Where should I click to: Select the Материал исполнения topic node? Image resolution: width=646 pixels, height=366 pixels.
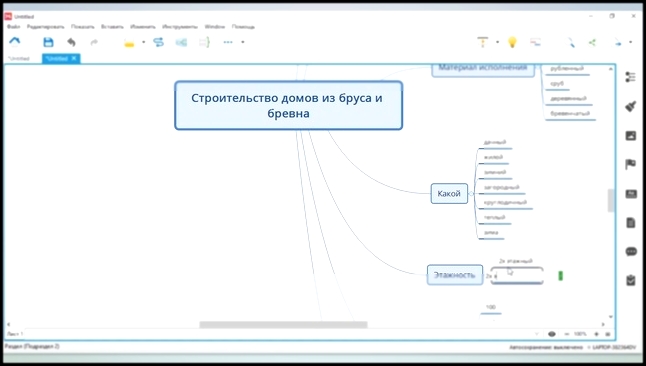pos(483,70)
